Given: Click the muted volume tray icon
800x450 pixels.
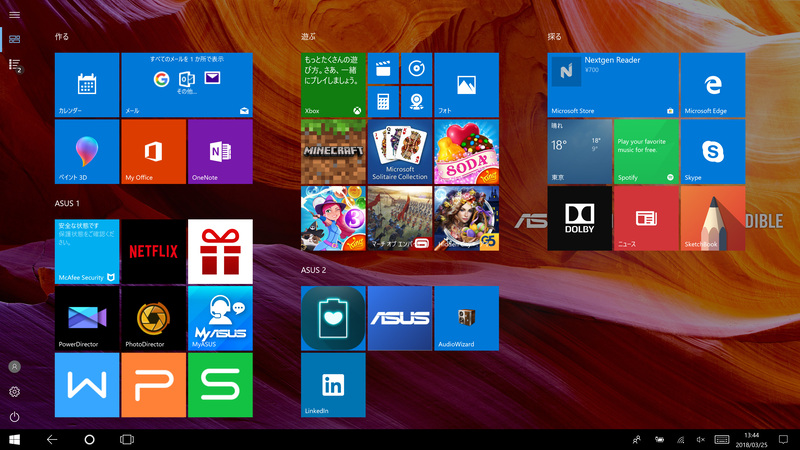Looking at the screenshot, I should pos(701,439).
